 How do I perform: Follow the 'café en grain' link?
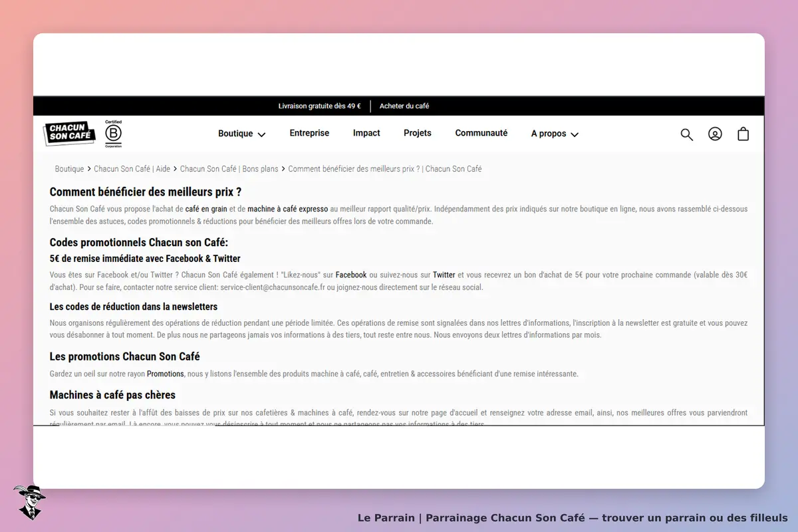(x=206, y=209)
